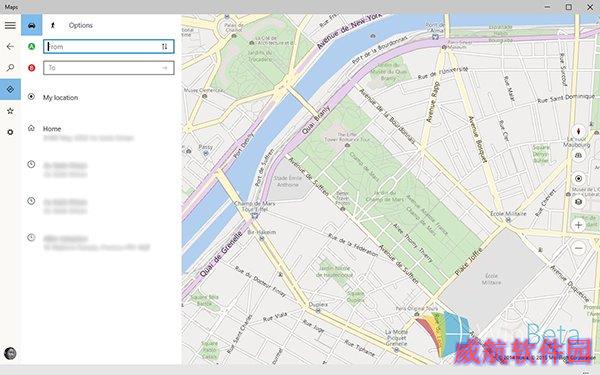Toggle the map tilt view button
This screenshot has height=375, width=600.
pyautogui.click(x=579, y=155)
